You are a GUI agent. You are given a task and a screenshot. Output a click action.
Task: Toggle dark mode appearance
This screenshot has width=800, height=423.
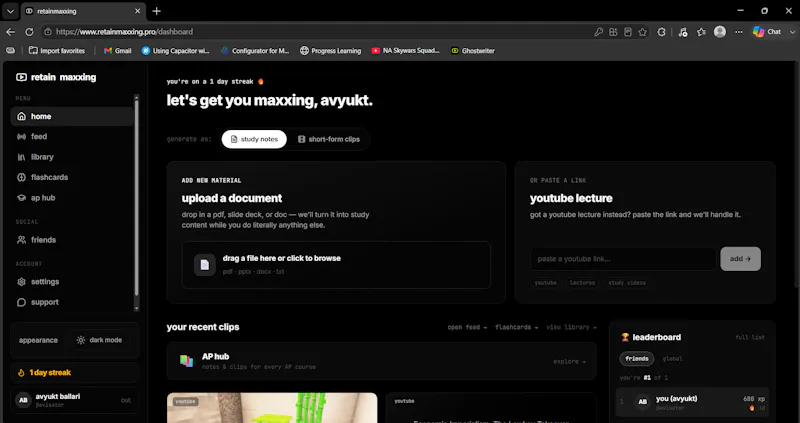(x=99, y=340)
